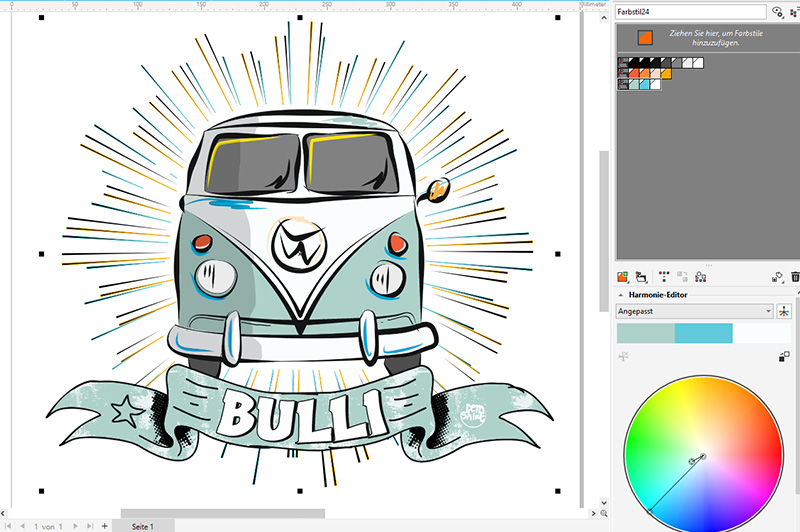
Task: Select the cyan swatch in teal harmony
Action: point(644,84)
